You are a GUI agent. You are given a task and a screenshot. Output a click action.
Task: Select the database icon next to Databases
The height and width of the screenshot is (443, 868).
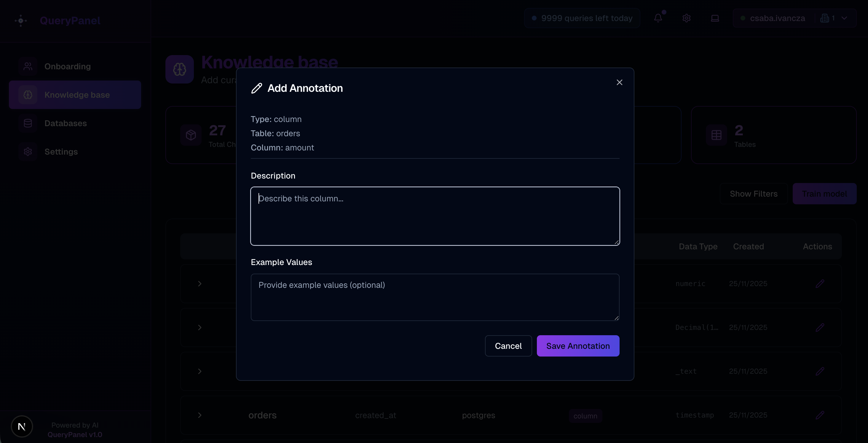click(x=28, y=123)
